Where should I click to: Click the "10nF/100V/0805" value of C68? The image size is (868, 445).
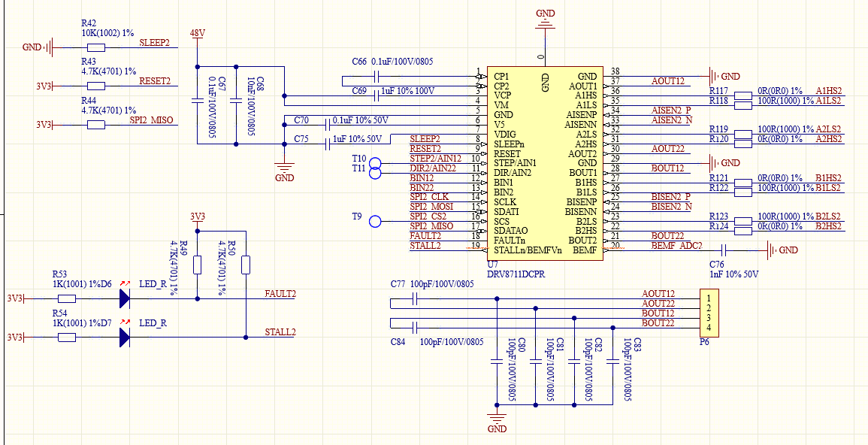tap(250, 106)
